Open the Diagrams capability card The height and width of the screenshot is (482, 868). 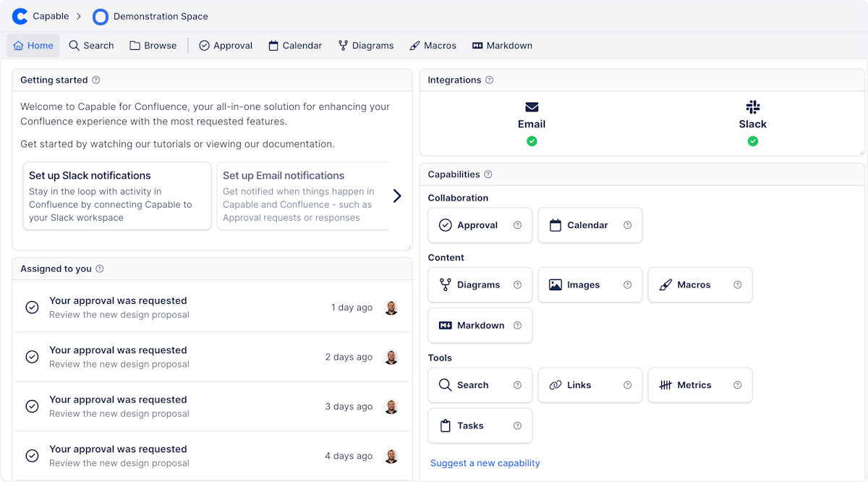pos(480,285)
